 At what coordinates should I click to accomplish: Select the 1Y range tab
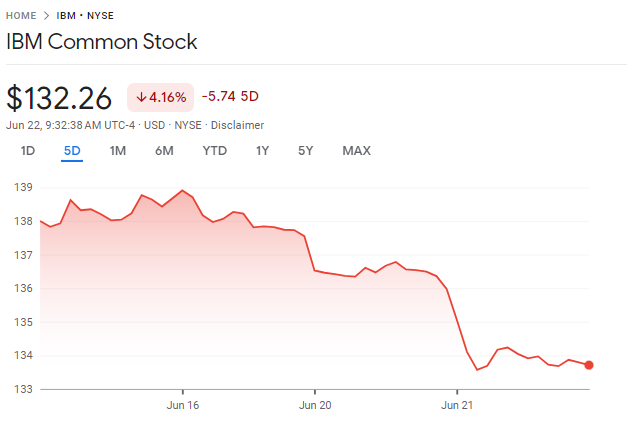pyautogui.click(x=262, y=151)
